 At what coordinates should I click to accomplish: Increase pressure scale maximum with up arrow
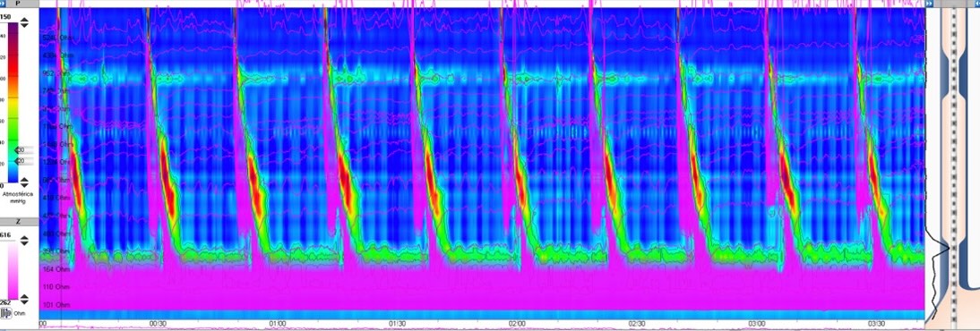(x=24, y=20)
